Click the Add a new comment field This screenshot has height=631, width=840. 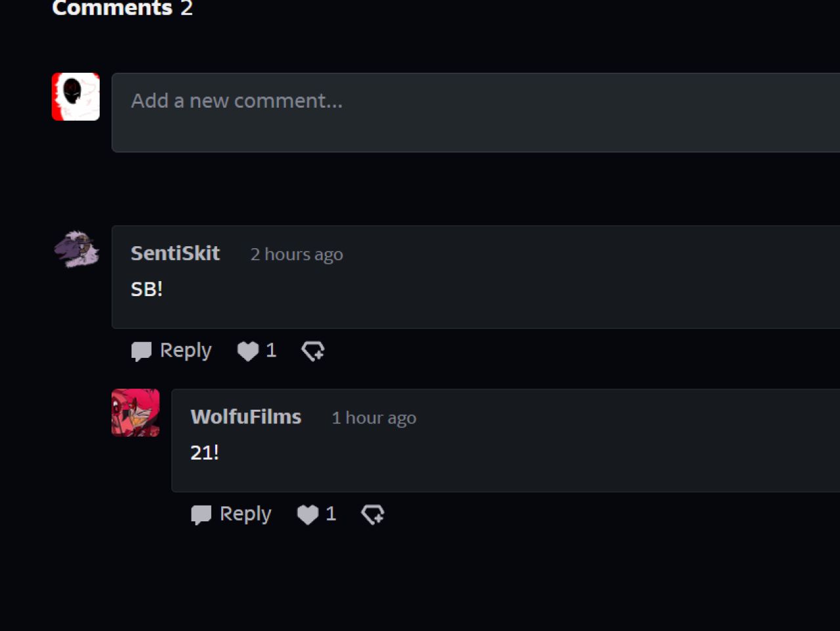(x=476, y=113)
